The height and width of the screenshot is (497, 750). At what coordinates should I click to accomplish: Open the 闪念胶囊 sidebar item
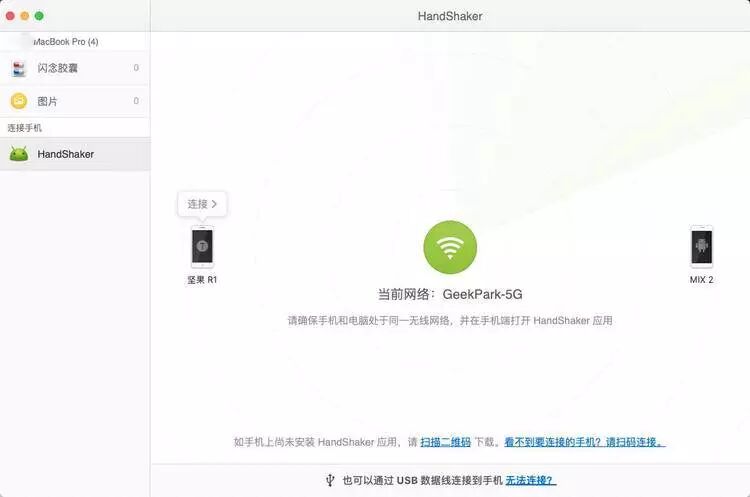[x=75, y=68]
